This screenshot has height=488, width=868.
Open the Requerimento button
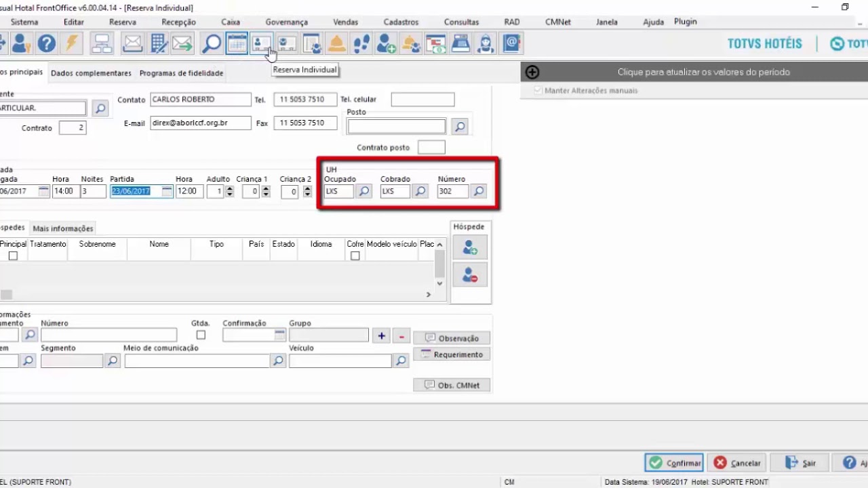pos(452,354)
